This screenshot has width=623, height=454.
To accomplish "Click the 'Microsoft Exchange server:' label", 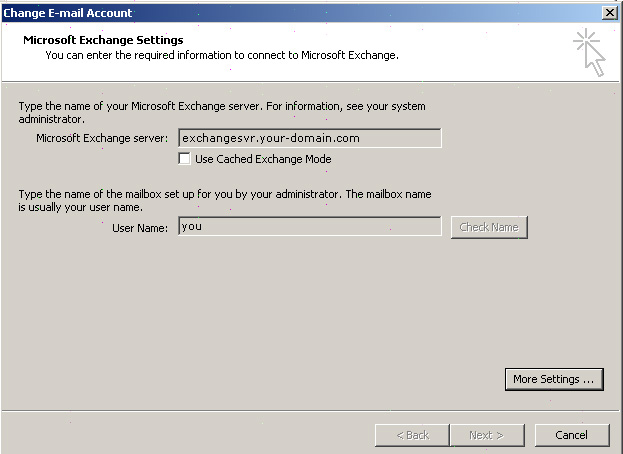I will (x=102, y=138).
